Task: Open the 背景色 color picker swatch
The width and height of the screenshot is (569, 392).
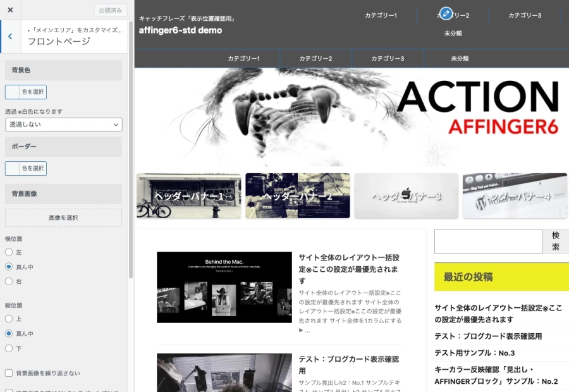Action: click(x=26, y=92)
